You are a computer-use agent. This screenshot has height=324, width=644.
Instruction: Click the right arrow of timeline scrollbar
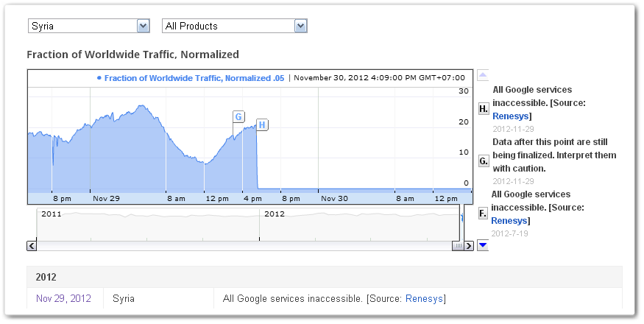(x=469, y=246)
